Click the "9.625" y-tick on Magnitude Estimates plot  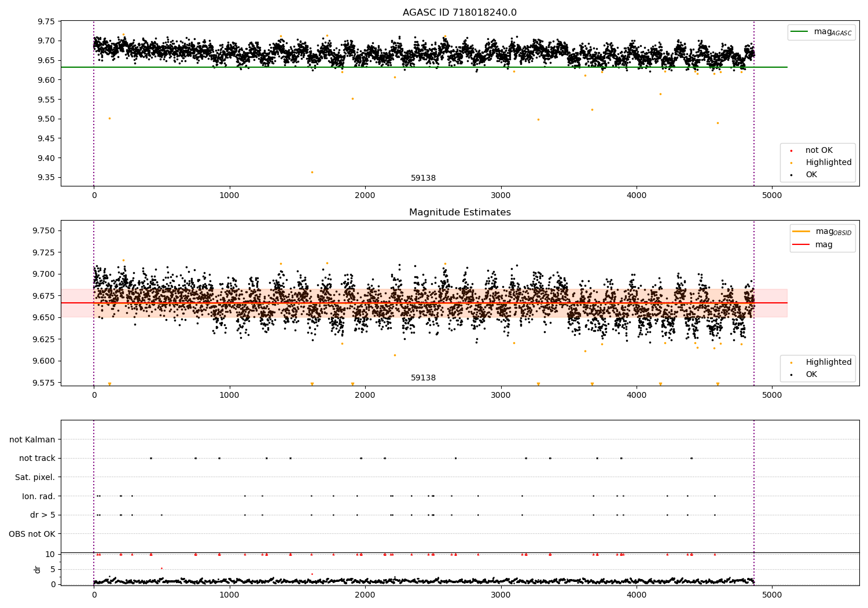pos(44,339)
